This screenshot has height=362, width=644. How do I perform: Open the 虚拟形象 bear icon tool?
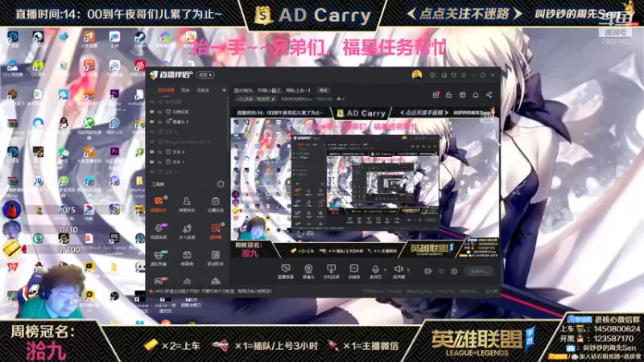(158, 257)
